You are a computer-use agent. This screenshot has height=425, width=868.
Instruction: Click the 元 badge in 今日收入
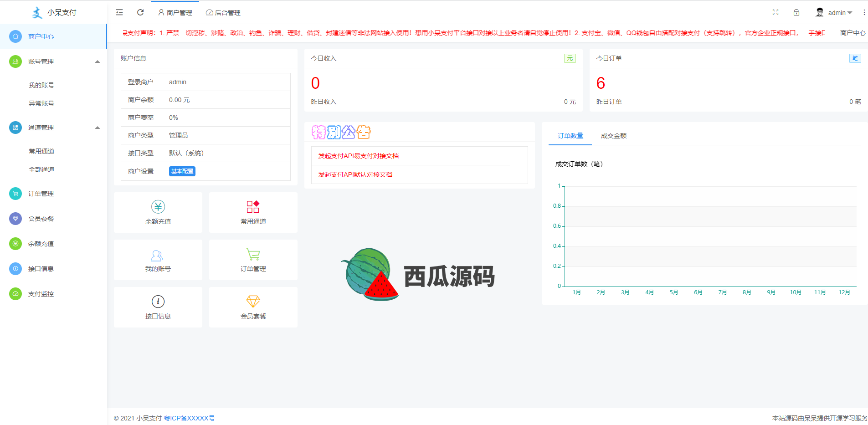(570, 58)
